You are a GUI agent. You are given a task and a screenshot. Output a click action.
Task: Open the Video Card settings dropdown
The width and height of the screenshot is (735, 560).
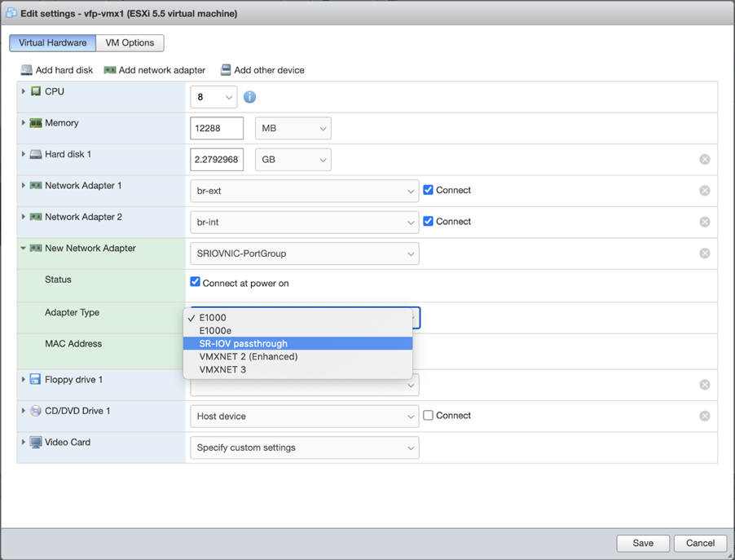304,448
